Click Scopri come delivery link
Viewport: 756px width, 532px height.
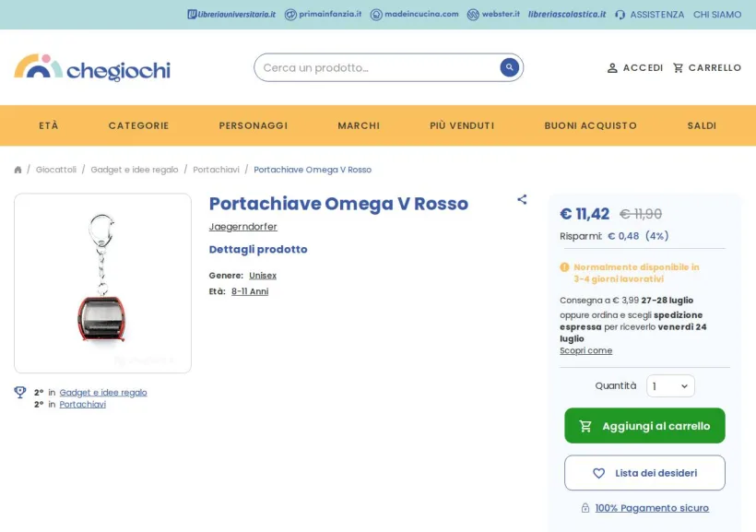tap(585, 350)
